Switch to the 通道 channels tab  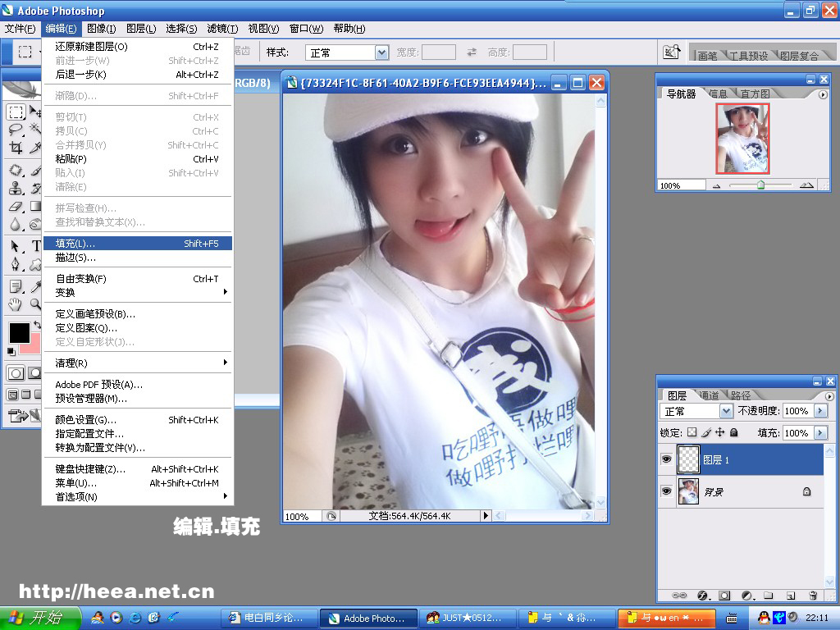(x=709, y=395)
